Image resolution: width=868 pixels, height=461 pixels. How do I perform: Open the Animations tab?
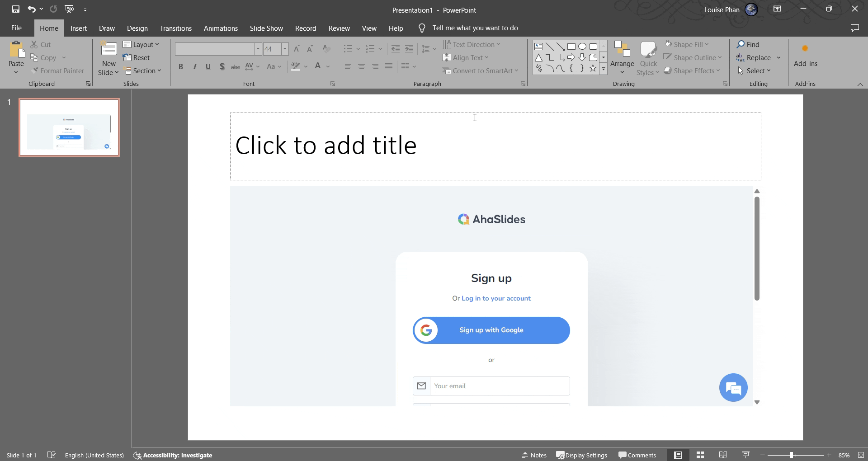click(221, 28)
